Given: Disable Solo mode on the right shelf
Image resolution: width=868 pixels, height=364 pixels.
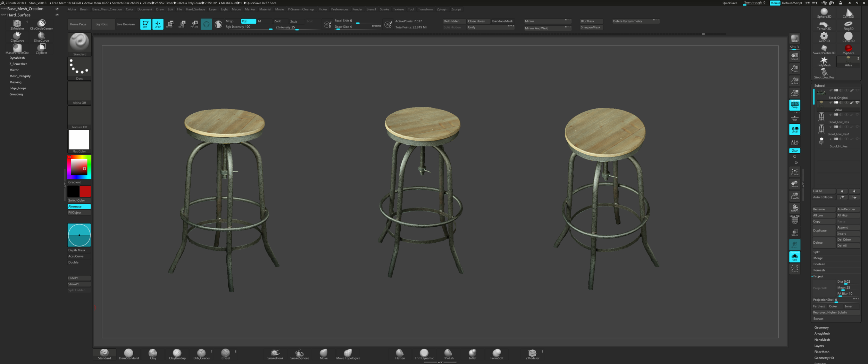Looking at the screenshot, I should (x=795, y=257).
